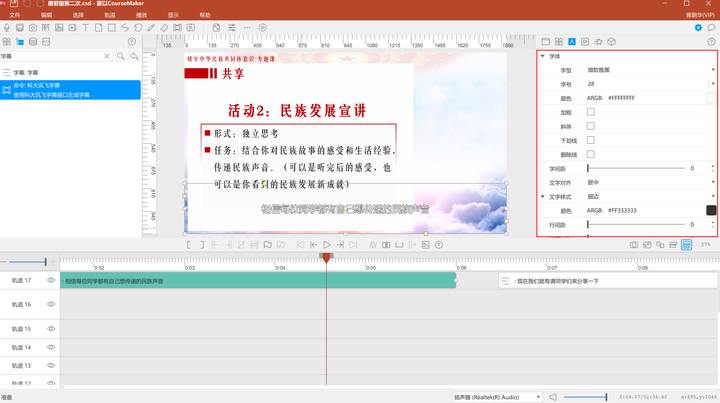Click the flag marker icon on timeline toolbar
The width and height of the screenshot is (720, 403).
(268, 245)
